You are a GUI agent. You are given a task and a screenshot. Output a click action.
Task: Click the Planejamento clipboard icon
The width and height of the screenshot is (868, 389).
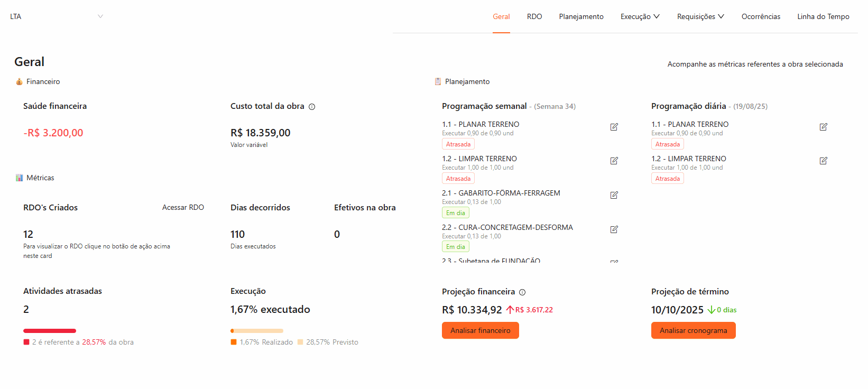click(x=438, y=81)
